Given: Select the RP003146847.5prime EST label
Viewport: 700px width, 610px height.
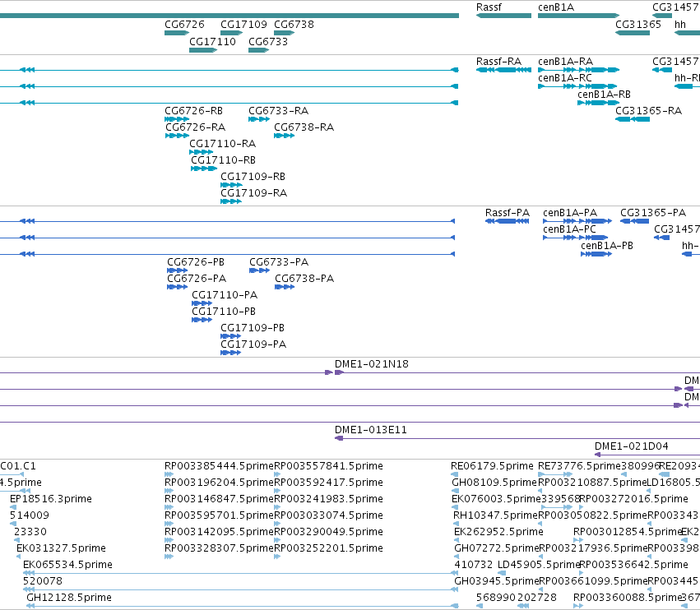Looking at the screenshot, I should 219,498.
